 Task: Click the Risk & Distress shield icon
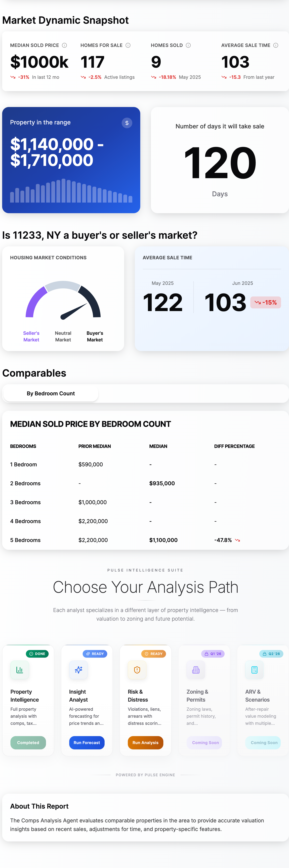click(x=137, y=670)
